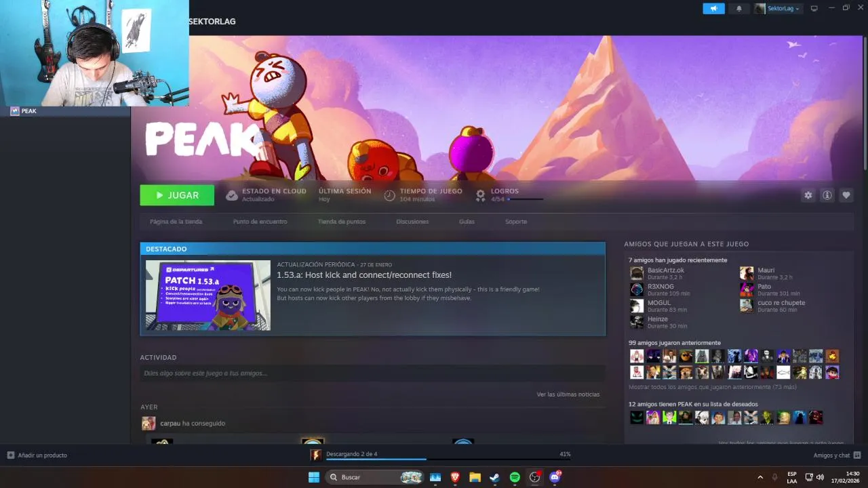This screenshot has width=868, height=488.
Task: Click the taskbar Buscar search box
Action: tap(375, 477)
